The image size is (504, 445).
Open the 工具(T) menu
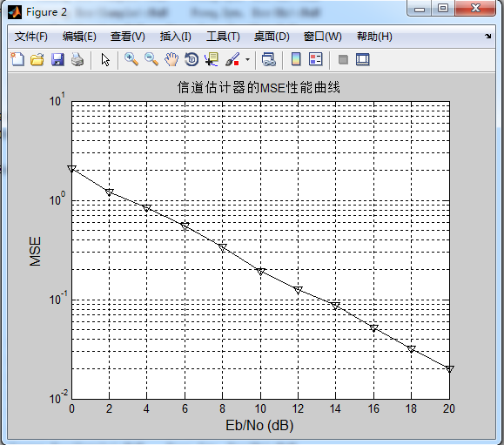223,37
